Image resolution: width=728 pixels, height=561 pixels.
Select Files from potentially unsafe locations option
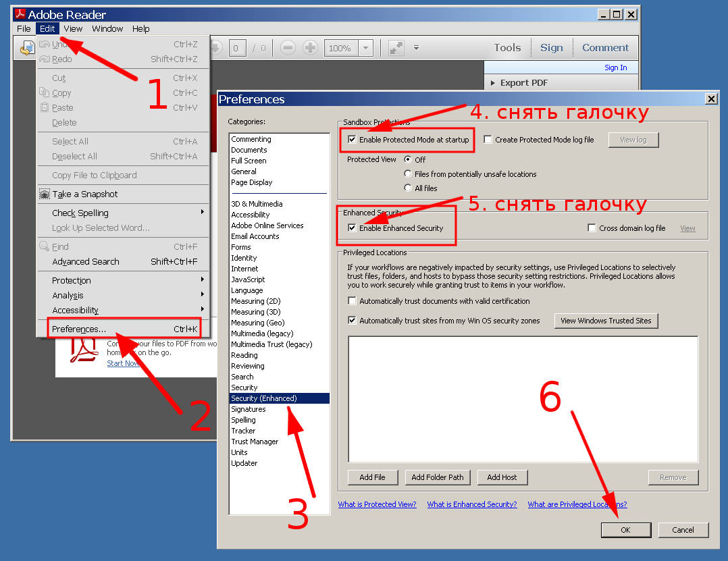click(408, 173)
